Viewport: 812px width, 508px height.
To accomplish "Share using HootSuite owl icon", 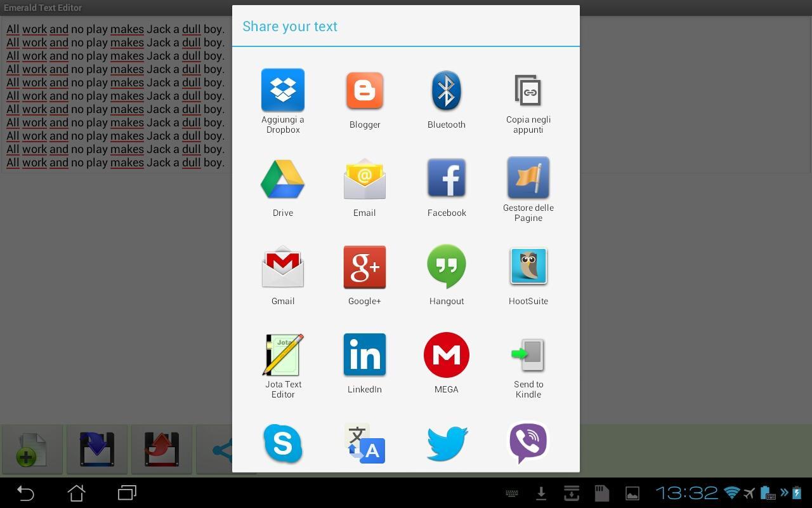I will (x=528, y=277).
